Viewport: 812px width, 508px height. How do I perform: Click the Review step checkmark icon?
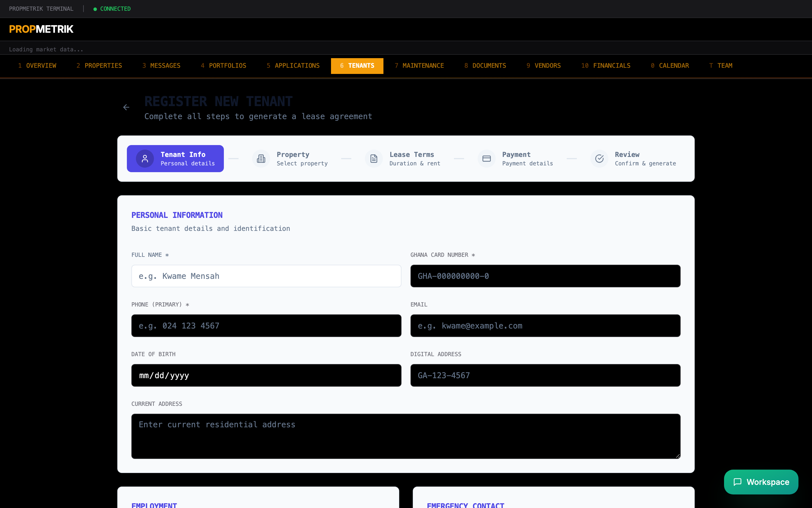click(599, 159)
